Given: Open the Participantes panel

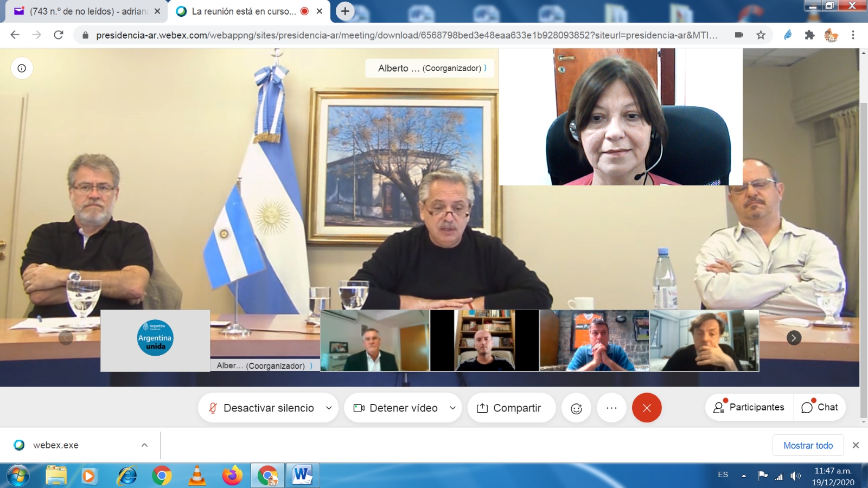Looking at the screenshot, I should pyautogui.click(x=749, y=407).
